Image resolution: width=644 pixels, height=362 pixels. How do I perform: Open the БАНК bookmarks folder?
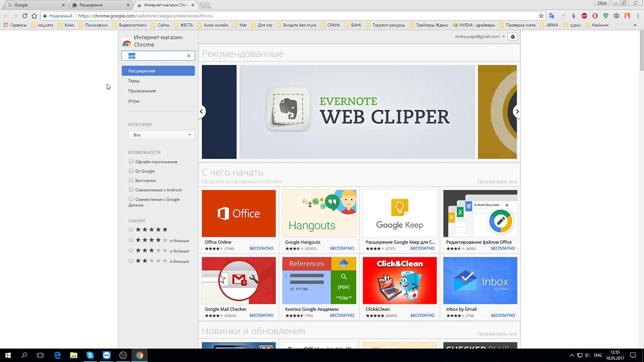[353, 25]
